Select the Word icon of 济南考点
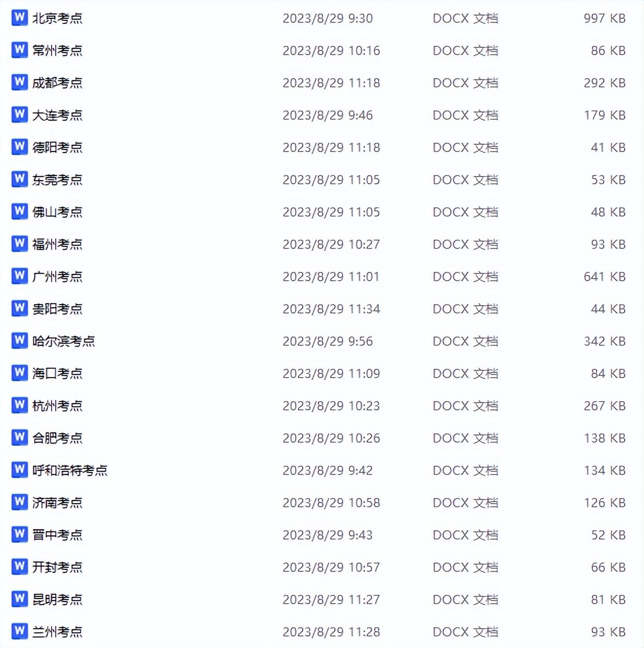The image size is (644, 648). (19, 502)
